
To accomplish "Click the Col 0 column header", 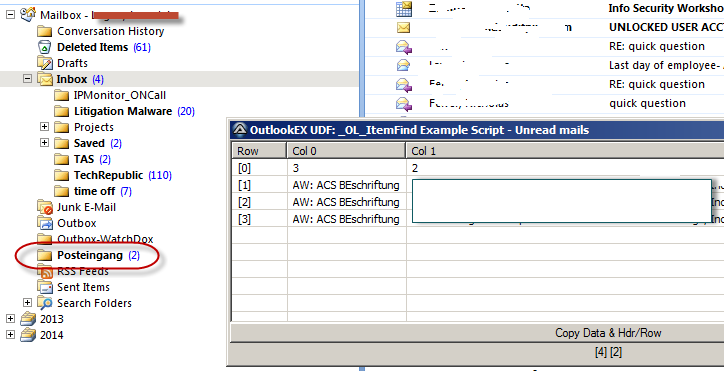I will [346, 151].
